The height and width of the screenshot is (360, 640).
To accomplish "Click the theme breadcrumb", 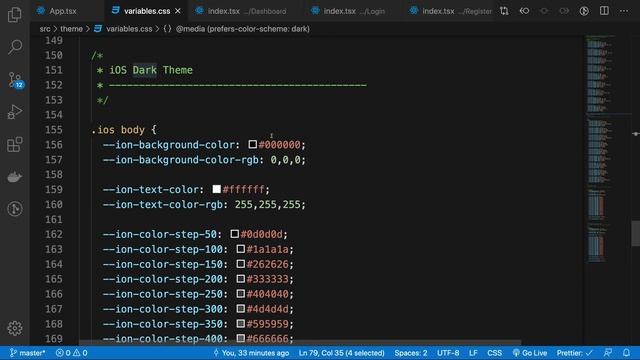I will click(71, 29).
